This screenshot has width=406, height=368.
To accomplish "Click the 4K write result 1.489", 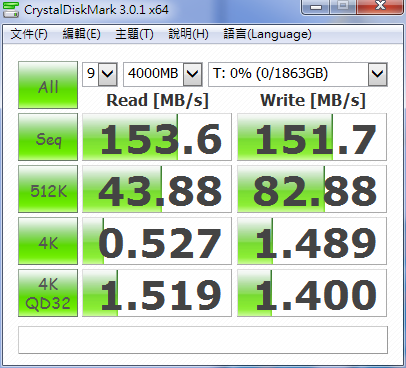I will point(312,241).
